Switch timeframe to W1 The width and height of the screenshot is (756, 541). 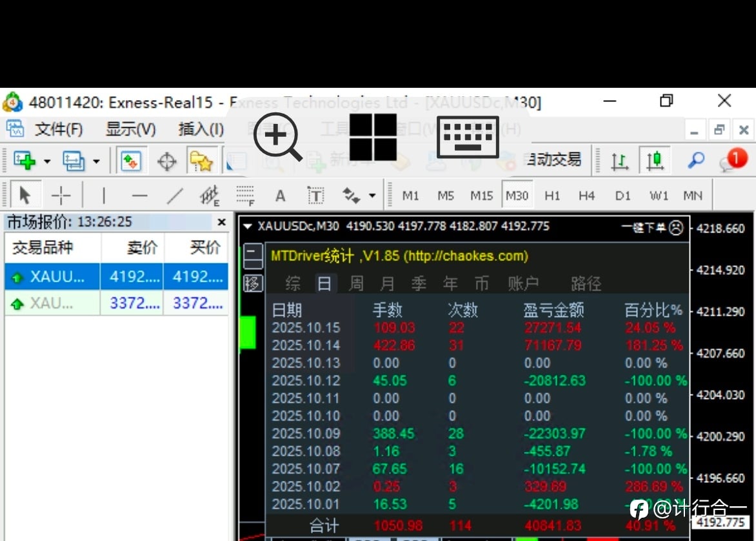point(659,196)
